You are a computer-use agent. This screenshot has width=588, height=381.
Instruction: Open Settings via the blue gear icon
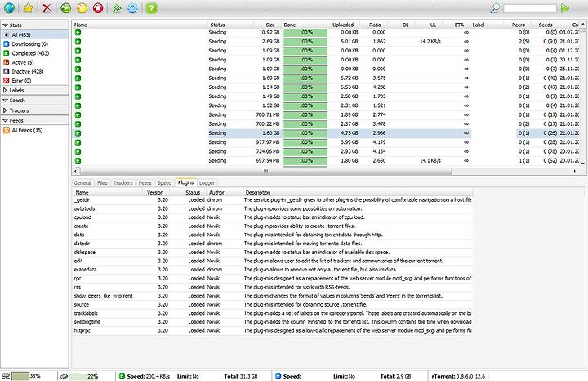point(132,8)
